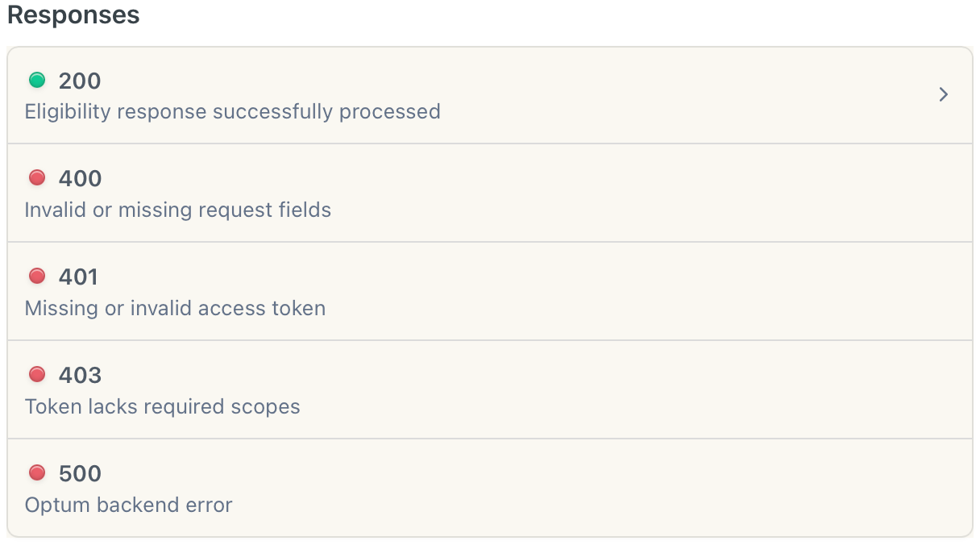Expand the 200 response with the chevron arrow
This screenshot has height=545, width=980.
click(x=944, y=95)
